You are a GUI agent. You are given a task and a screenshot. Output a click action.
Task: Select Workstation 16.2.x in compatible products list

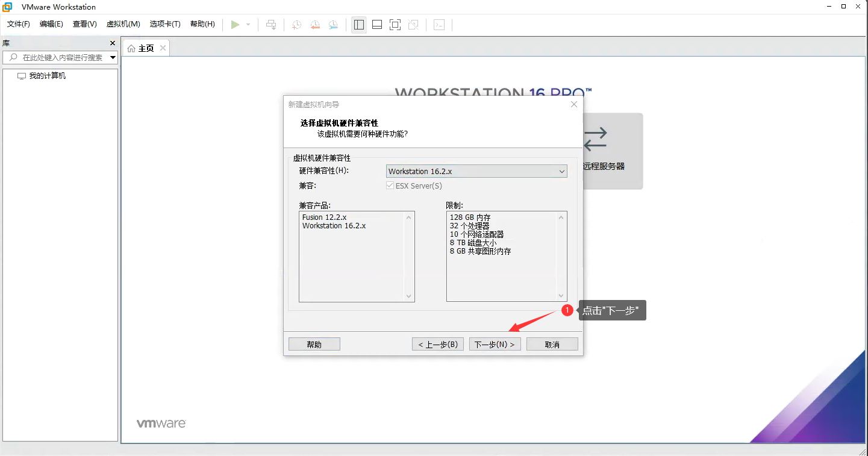coord(334,226)
